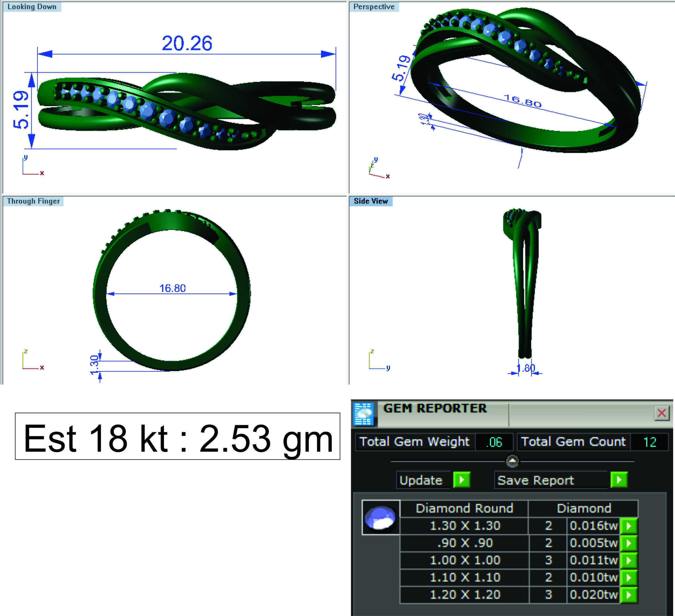Select the 'Side View' viewport label
Screen dimensions: 675x616
(371, 201)
